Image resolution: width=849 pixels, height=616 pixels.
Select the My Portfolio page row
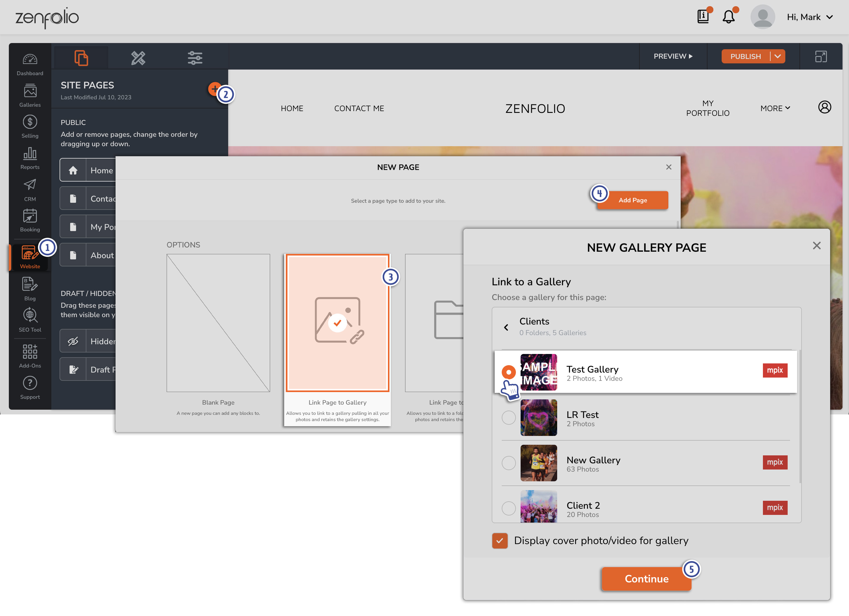88,227
